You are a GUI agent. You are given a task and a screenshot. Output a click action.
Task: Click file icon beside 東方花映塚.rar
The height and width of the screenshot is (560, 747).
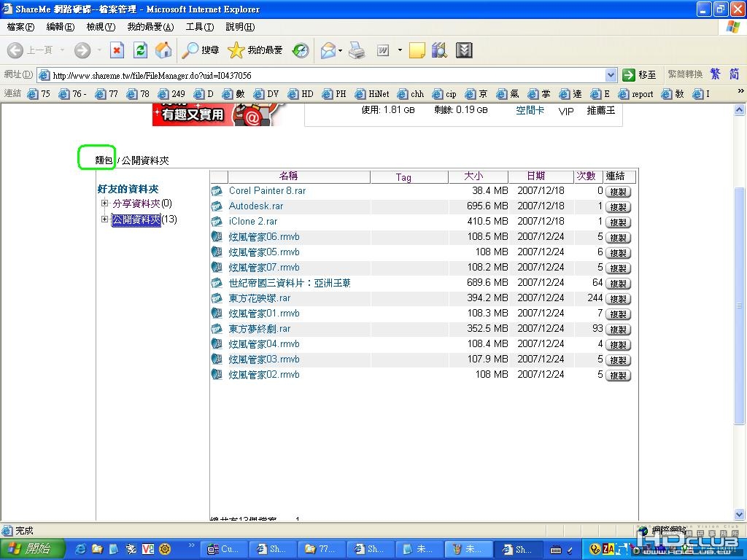click(217, 298)
